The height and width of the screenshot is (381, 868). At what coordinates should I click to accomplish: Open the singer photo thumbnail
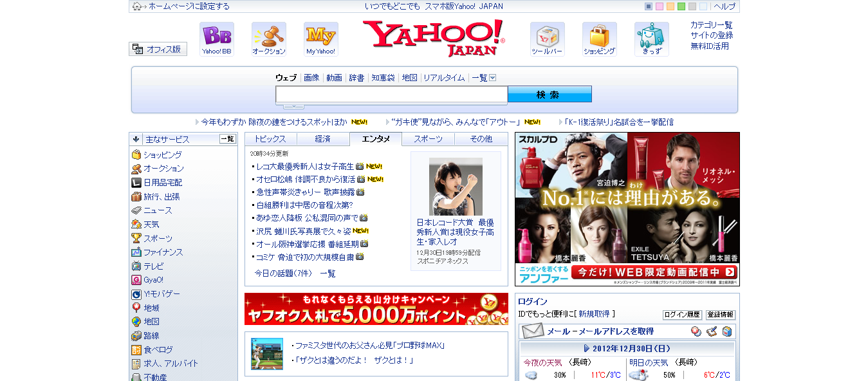(x=456, y=187)
